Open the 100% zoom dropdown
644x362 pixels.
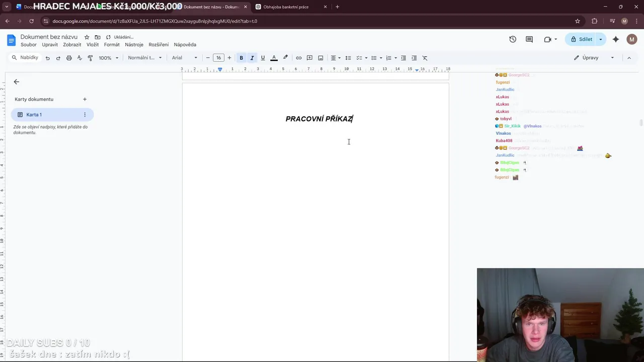click(109, 58)
